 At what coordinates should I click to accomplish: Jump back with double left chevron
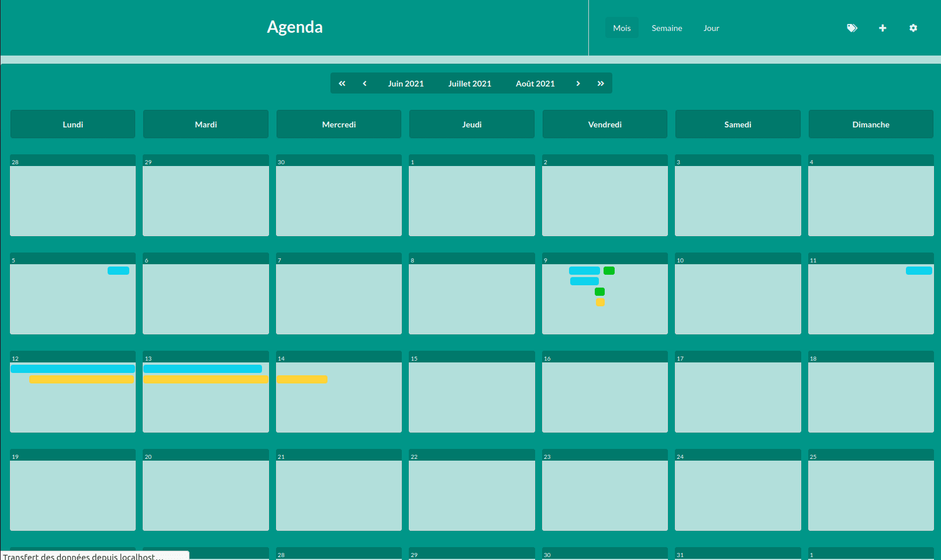pyautogui.click(x=342, y=84)
